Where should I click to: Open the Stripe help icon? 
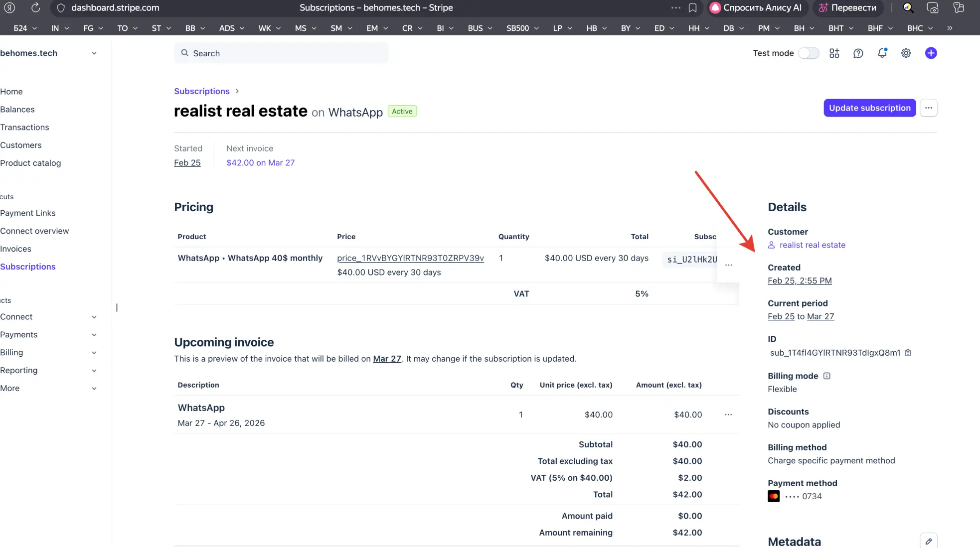pyautogui.click(x=858, y=53)
